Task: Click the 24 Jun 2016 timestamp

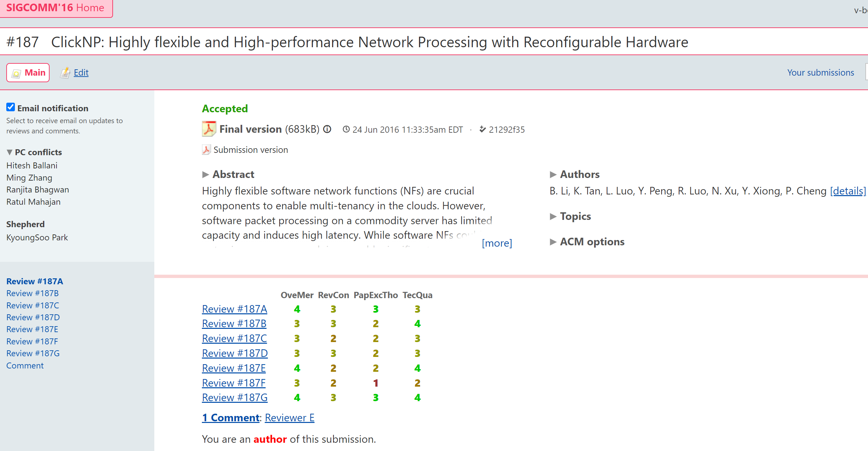Action: tap(407, 129)
